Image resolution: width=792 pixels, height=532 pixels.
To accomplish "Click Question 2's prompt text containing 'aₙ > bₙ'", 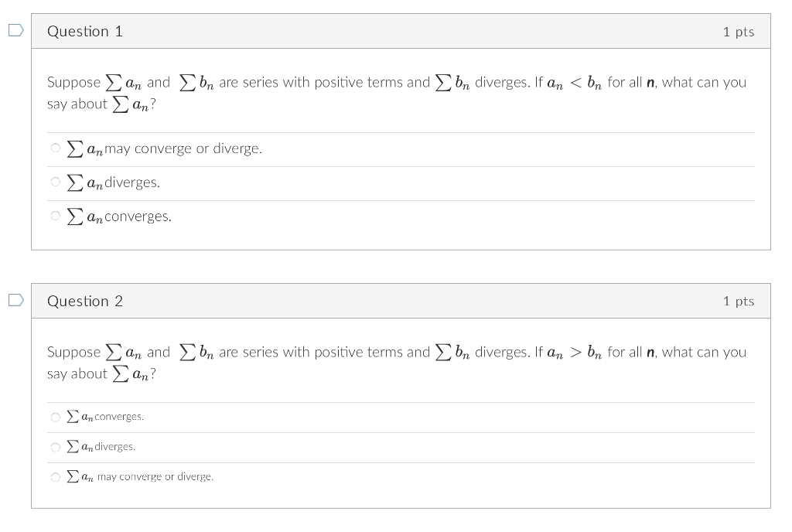I will click(x=397, y=363).
